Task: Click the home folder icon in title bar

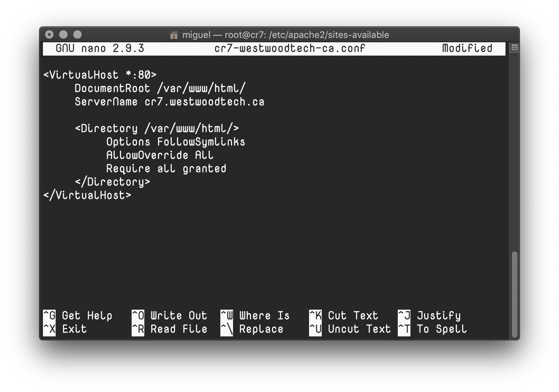Action: click(x=174, y=35)
